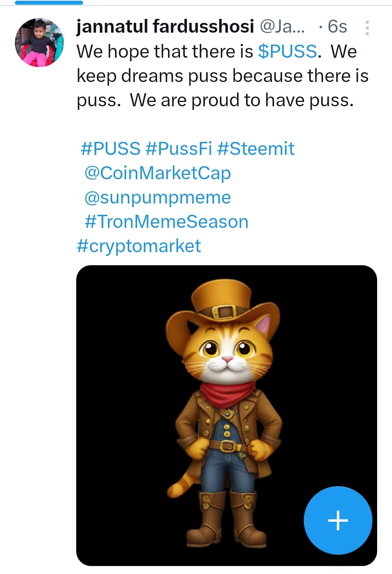Visit the @CoinMarketCap mention
The width and height of the screenshot is (392, 574).
click(158, 173)
